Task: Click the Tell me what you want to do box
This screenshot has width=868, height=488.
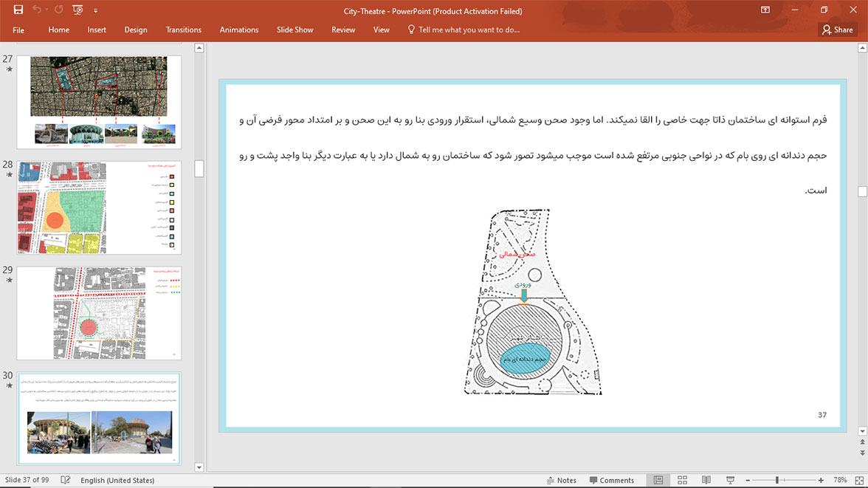Action: pos(469,30)
